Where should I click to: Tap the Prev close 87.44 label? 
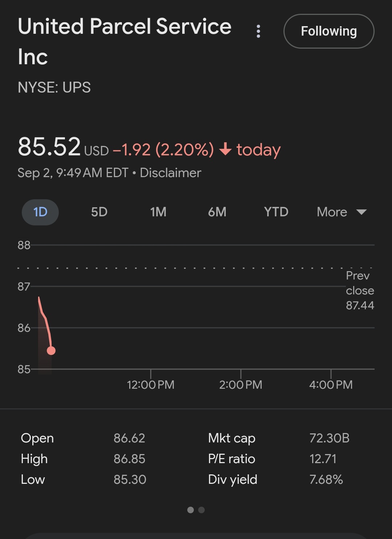359,290
